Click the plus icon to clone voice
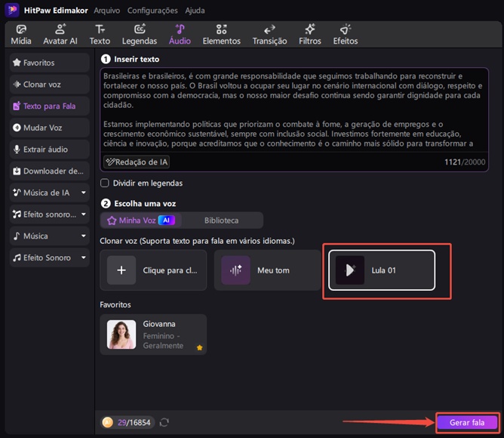The image size is (504, 438). [x=121, y=270]
